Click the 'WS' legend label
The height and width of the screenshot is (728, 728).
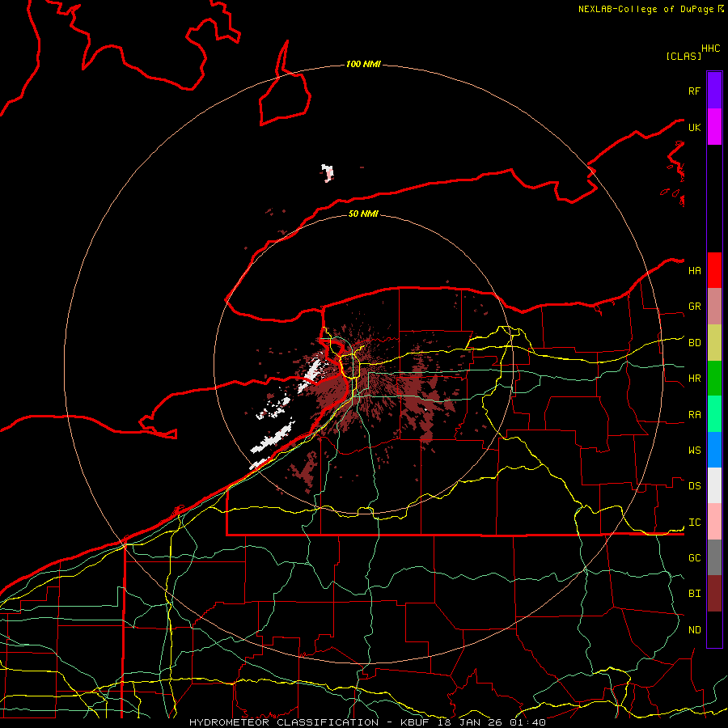tap(694, 451)
